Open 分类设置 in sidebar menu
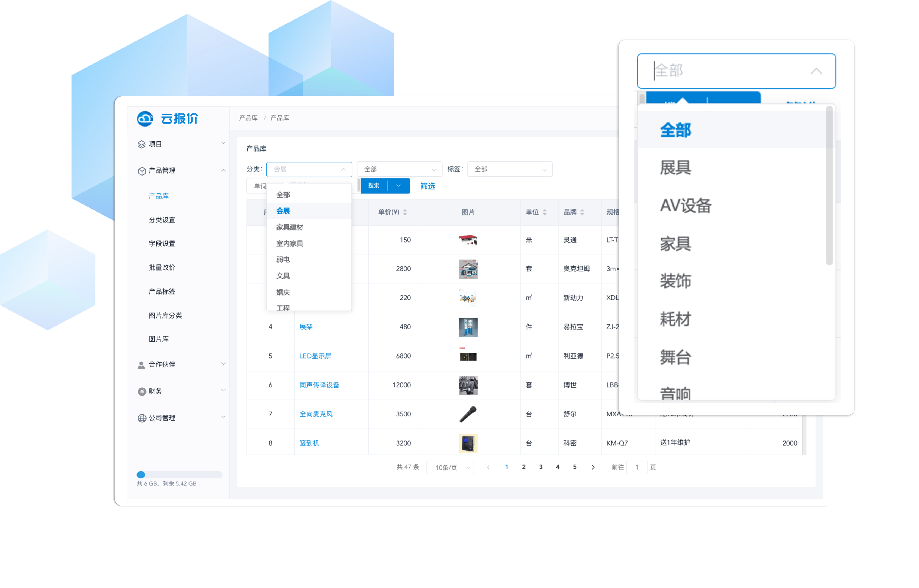 (x=162, y=220)
